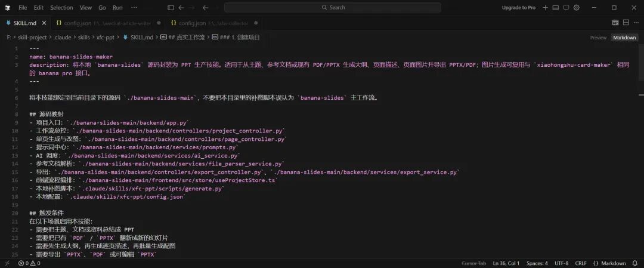Switch to config.json xhs-collector tab
The height and width of the screenshot is (268, 644).
pos(213,23)
